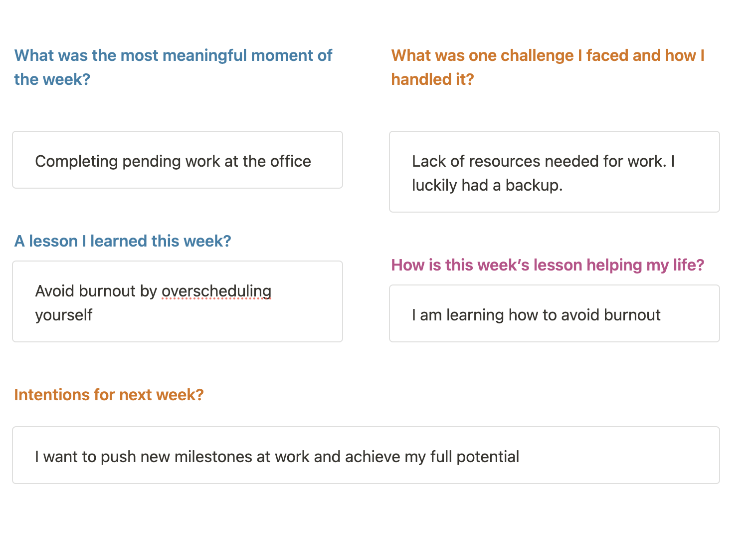Click the 'I am learning how to avoid burnout' field
Viewport: 756px width, 545px height.
(555, 313)
